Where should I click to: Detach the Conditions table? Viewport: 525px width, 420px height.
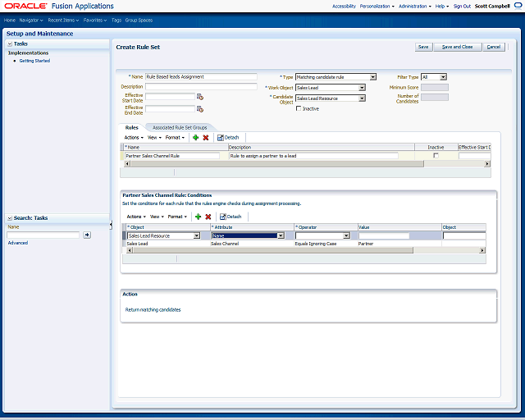tap(231, 217)
